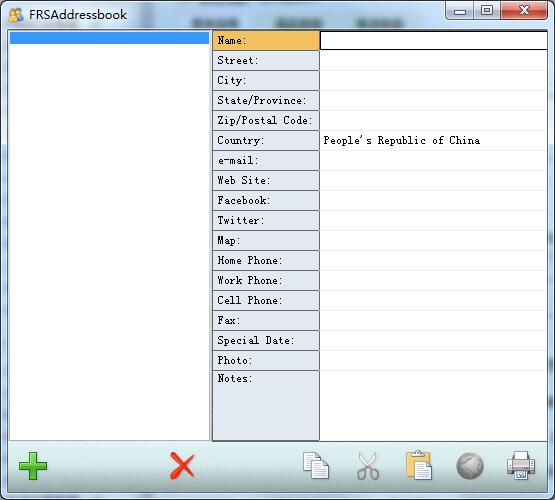Viewport: 555px width, 500px height.
Task: Click the FRSAddressbook title bar app icon
Action: 16,15
